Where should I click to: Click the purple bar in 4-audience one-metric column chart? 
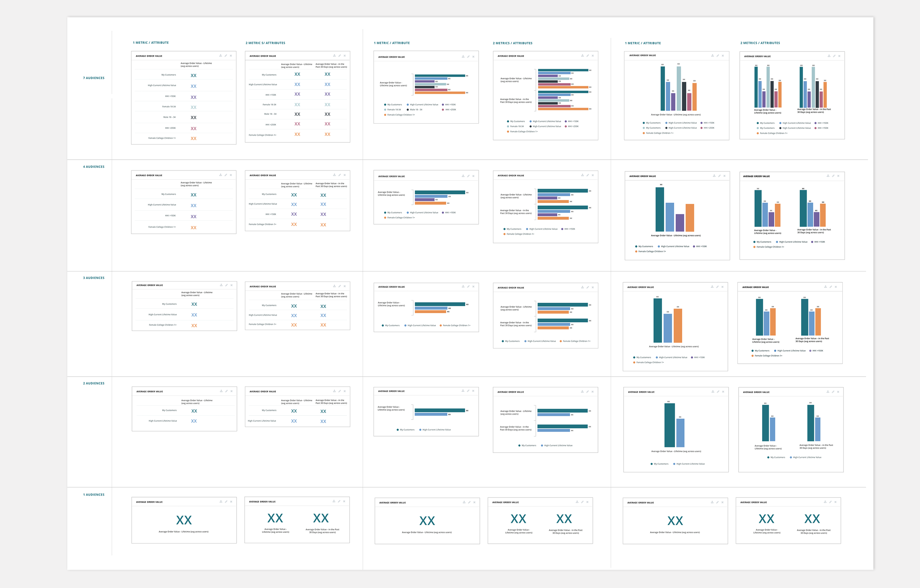tap(680, 223)
